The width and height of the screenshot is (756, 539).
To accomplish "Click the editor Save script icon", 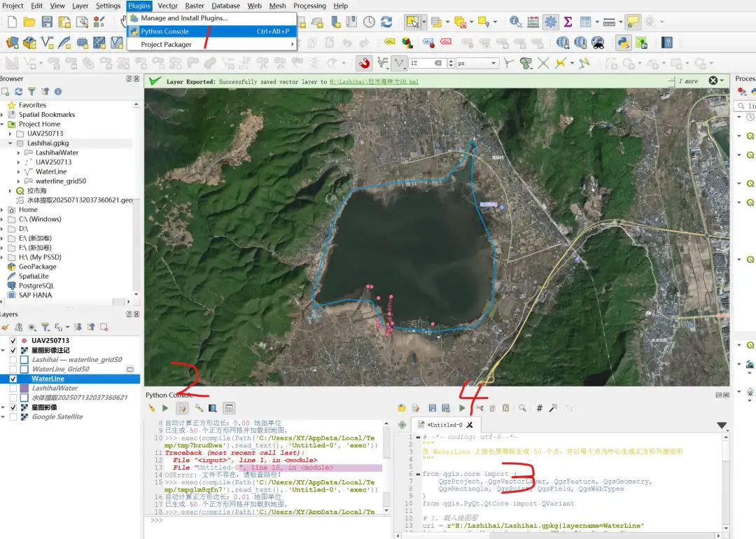I will pyautogui.click(x=432, y=408).
